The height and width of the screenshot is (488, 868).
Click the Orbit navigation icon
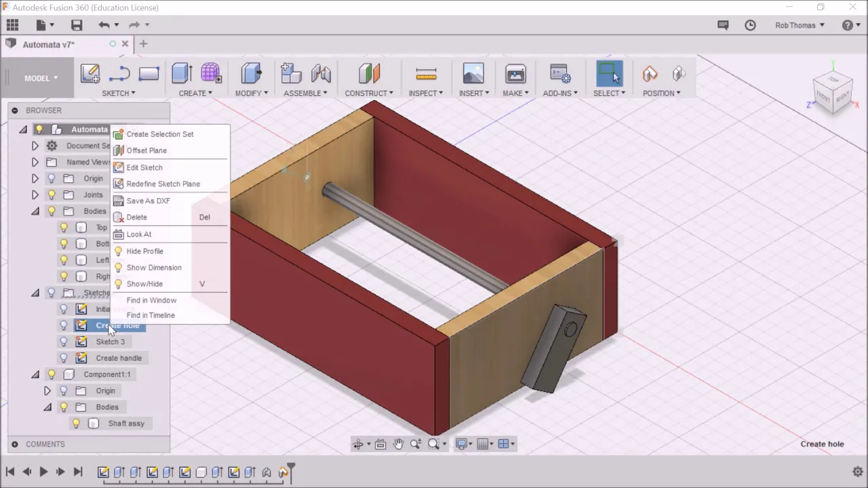coord(357,444)
